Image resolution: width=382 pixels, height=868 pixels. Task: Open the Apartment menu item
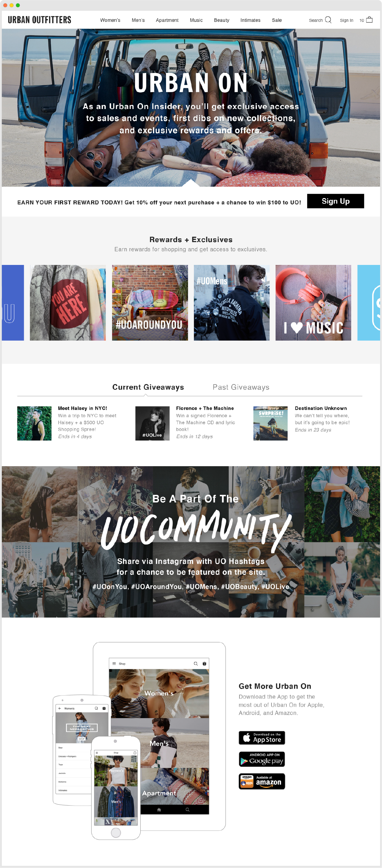tap(167, 20)
